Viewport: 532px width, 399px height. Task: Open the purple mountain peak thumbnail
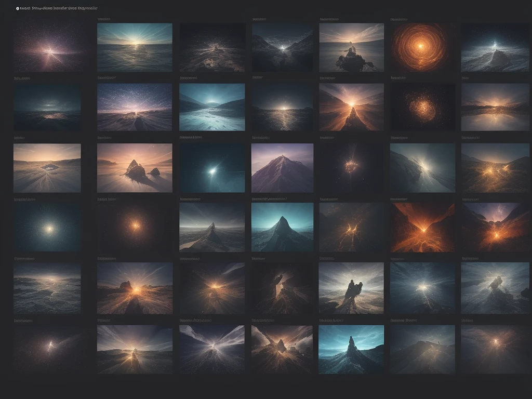point(282,167)
